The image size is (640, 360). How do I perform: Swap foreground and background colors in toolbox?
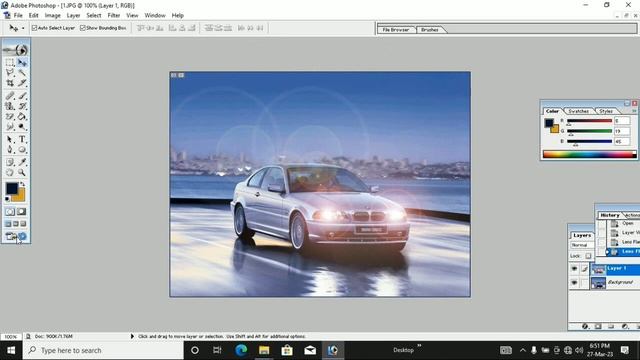click(x=23, y=184)
